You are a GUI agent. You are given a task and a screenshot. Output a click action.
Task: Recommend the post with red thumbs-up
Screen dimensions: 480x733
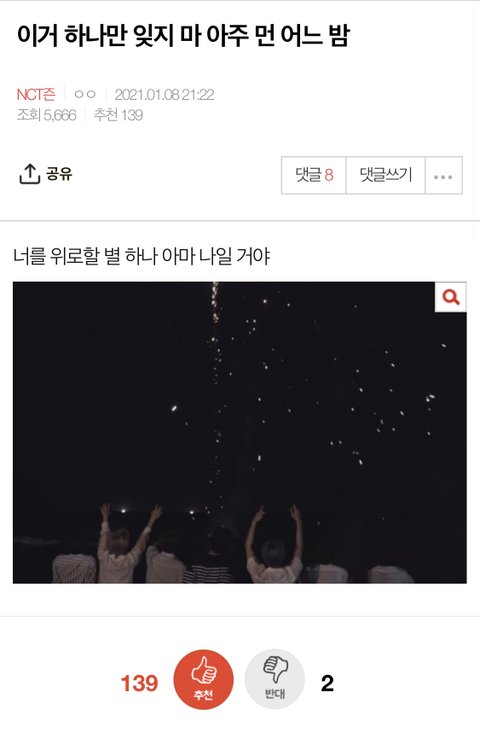click(x=203, y=679)
